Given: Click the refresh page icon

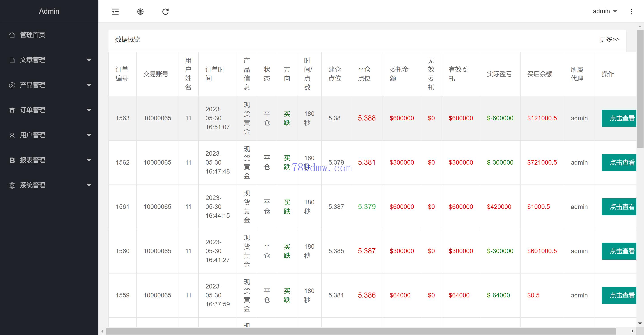Looking at the screenshot, I should (x=165, y=11).
